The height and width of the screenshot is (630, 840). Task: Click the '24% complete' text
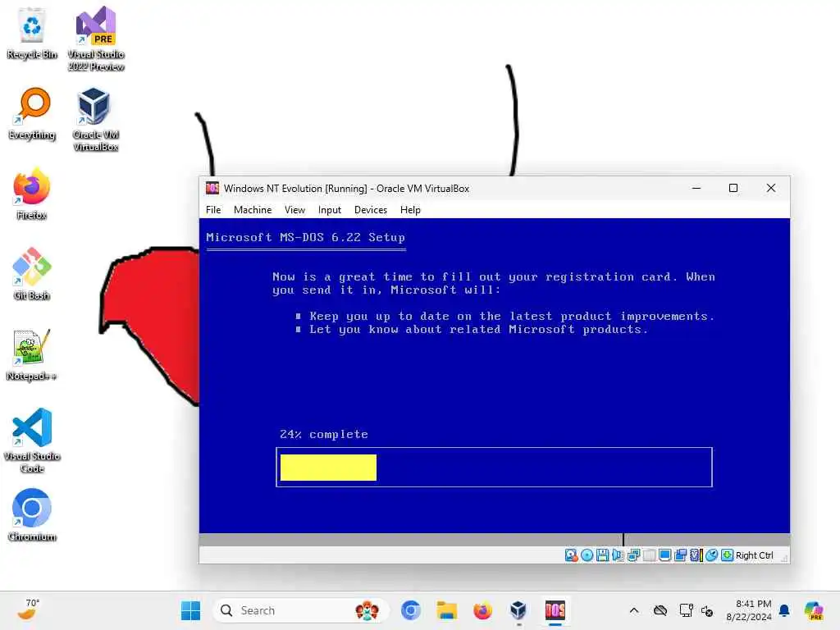(x=324, y=435)
